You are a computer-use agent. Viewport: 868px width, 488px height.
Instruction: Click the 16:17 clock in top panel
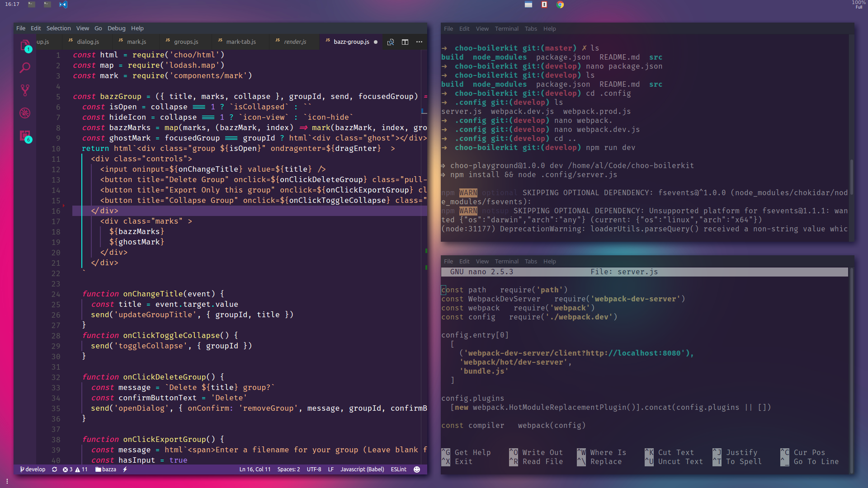pyautogui.click(x=12, y=4)
